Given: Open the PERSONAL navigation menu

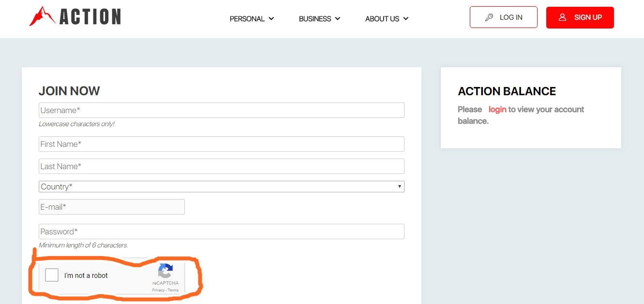Looking at the screenshot, I should tap(252, 18).
